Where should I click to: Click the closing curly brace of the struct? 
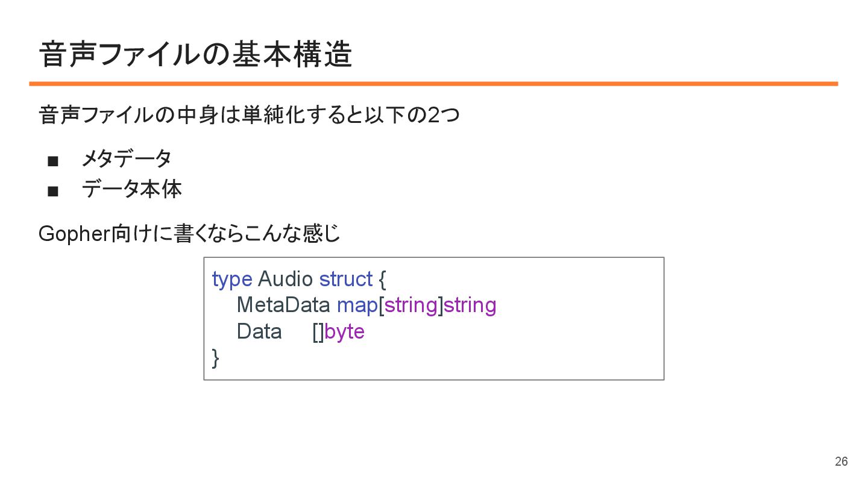216,358
